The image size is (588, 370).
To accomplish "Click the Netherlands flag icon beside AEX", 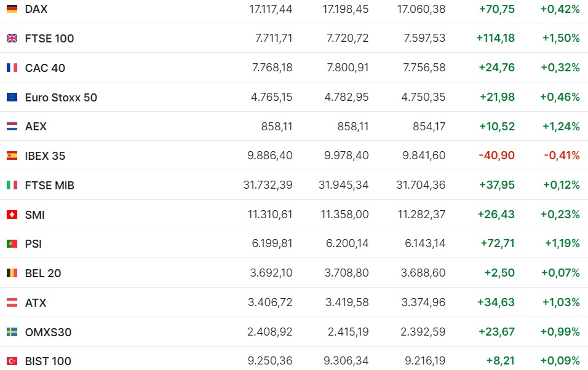I will coord(12,127).
